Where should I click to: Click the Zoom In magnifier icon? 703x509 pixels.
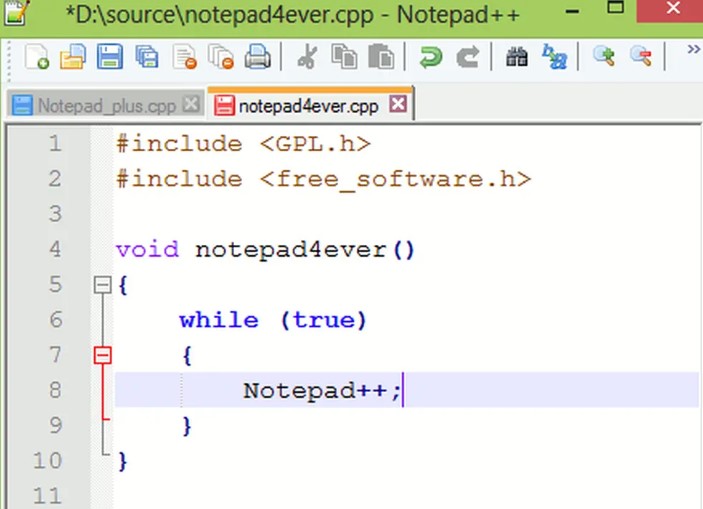[x=604, y=56]
